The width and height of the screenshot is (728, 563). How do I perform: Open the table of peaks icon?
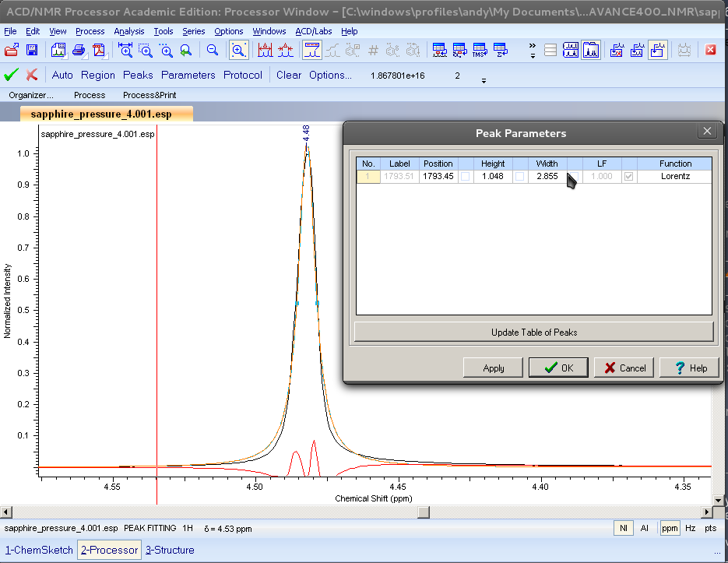click(439, 50)
